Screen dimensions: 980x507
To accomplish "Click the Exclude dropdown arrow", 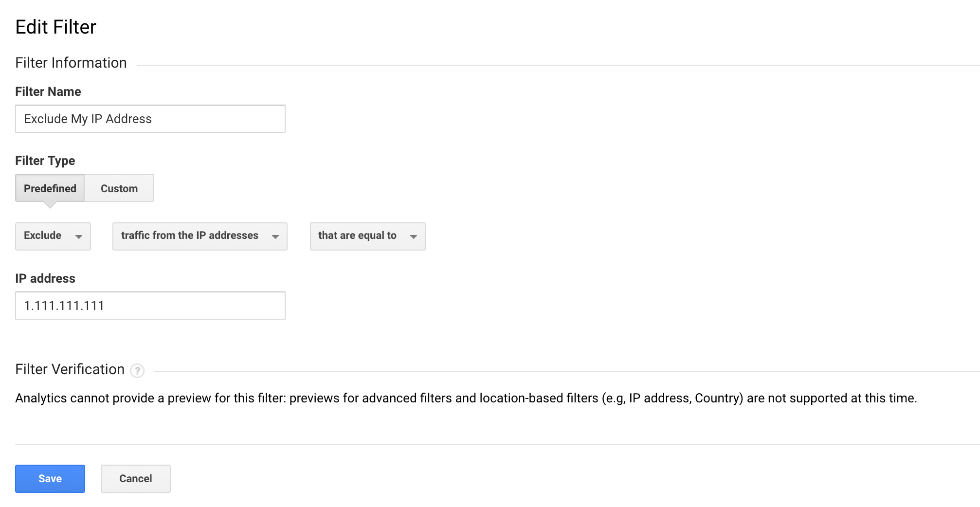I will click(x=79, y=237).
